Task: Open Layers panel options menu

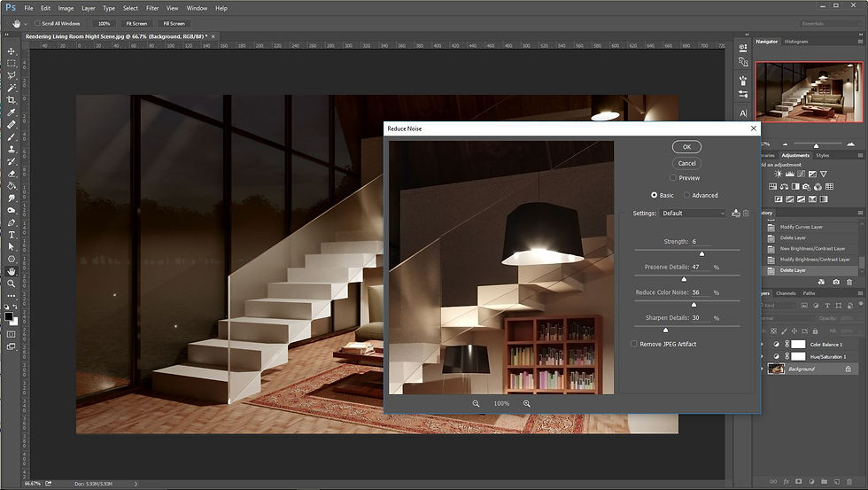Action: pos(860,293)
